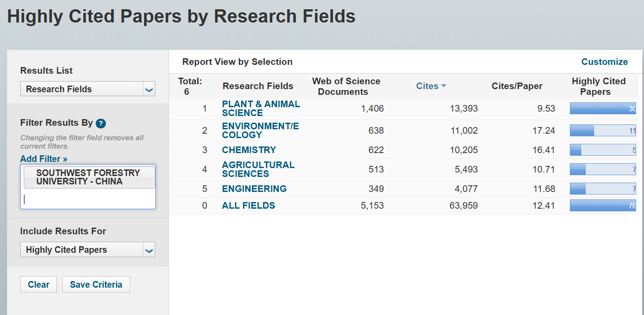
Task: Sort by the Cites column header
Action: click(427, 86)
